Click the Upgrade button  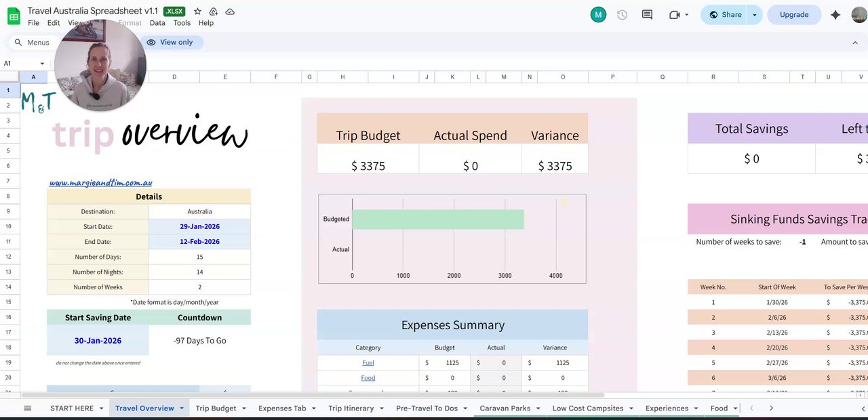[794, 15]
